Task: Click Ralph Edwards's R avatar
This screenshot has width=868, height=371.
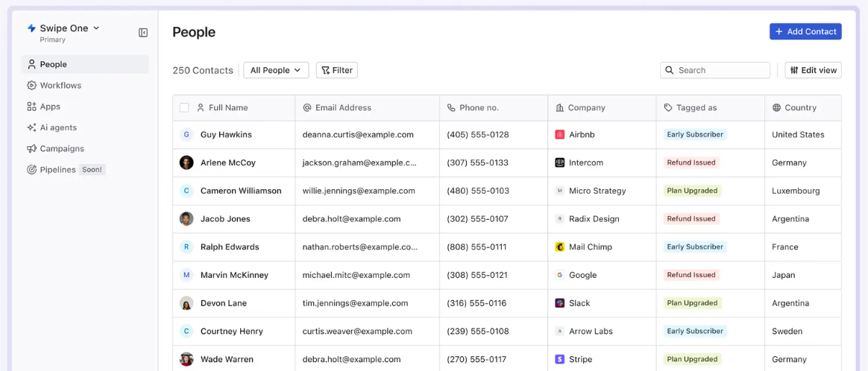Action: tap(186, 247)
